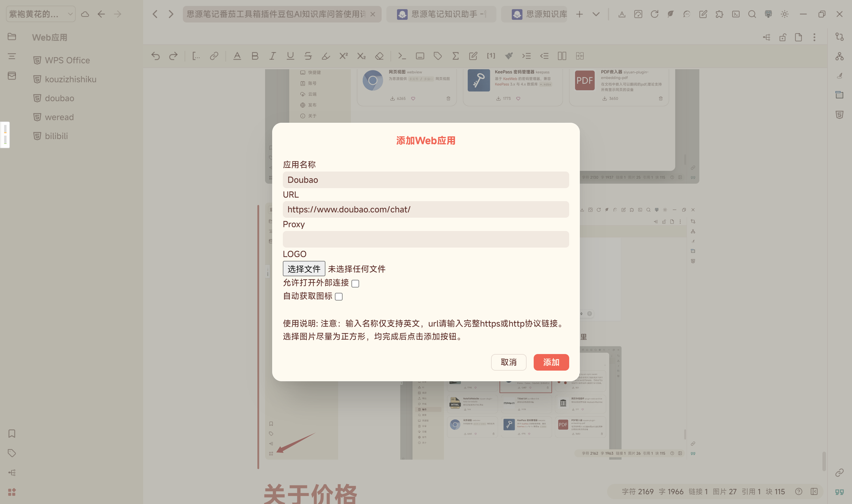Screen dimensions: 852x504
Task: Expand the tab list chevron beside plus
Action: point(596,14)
